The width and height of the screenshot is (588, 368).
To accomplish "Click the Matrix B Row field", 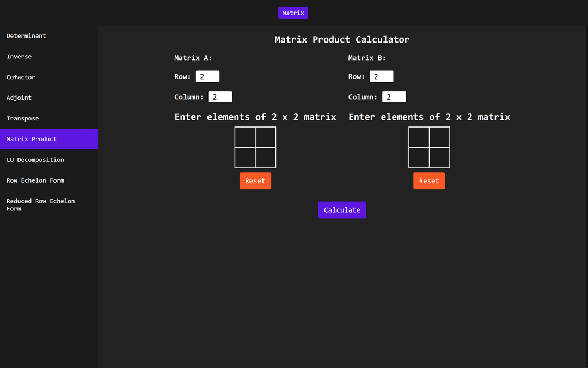I will coord(381,77).
